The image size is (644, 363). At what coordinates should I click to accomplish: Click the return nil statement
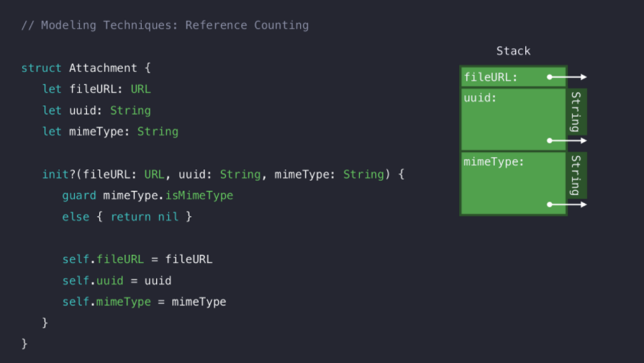(145, 217)
